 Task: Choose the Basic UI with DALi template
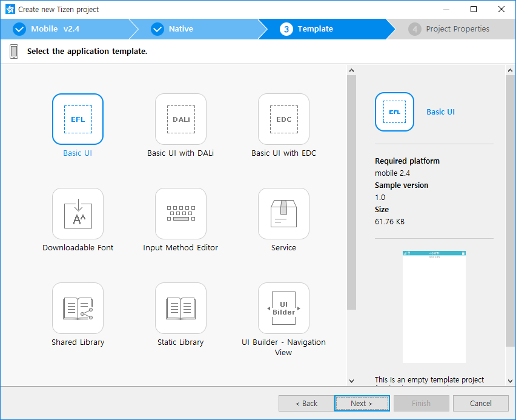(x=180, y=119)
